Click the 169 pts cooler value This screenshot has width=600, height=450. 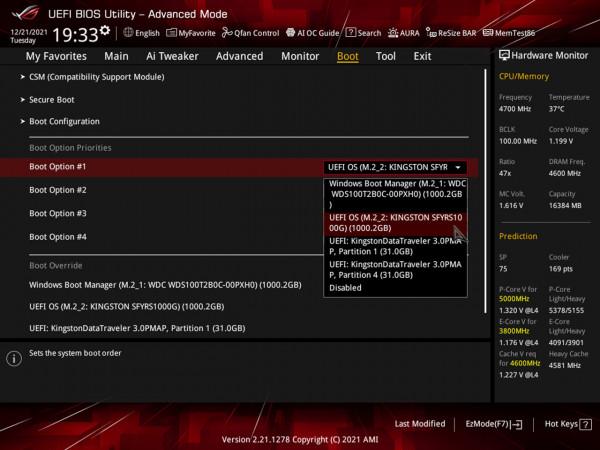click(561, 269)
